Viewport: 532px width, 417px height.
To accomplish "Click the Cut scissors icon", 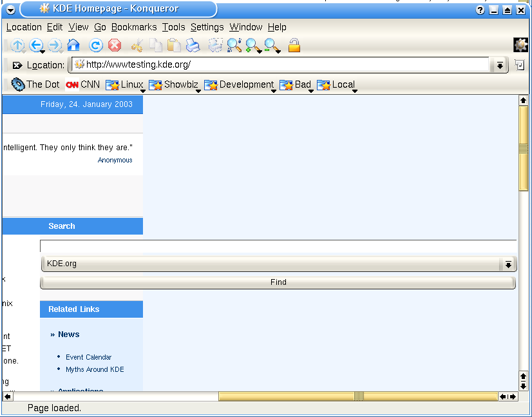I will coord(137,46).
